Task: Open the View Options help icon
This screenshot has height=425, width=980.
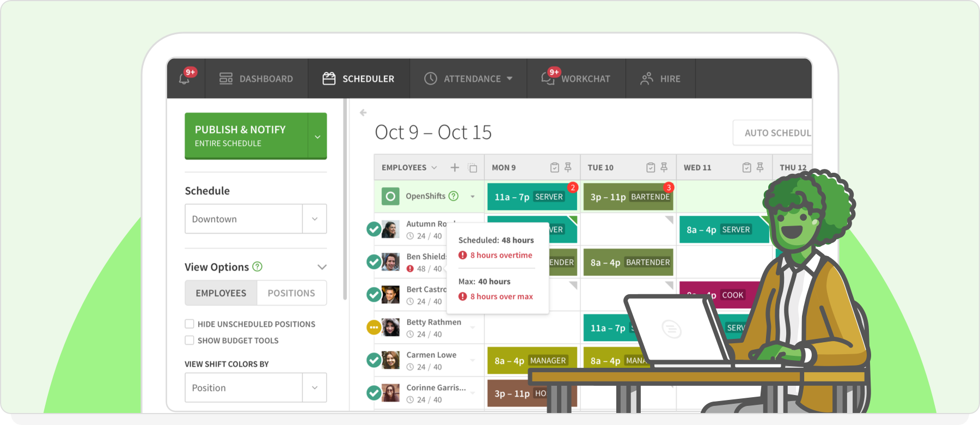Action: tap(258, 266)
